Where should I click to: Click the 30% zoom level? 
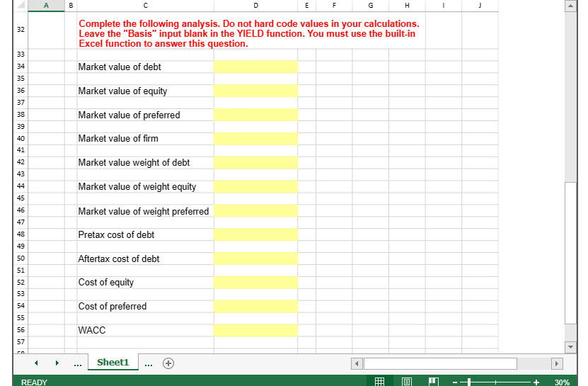coord(562,382)
